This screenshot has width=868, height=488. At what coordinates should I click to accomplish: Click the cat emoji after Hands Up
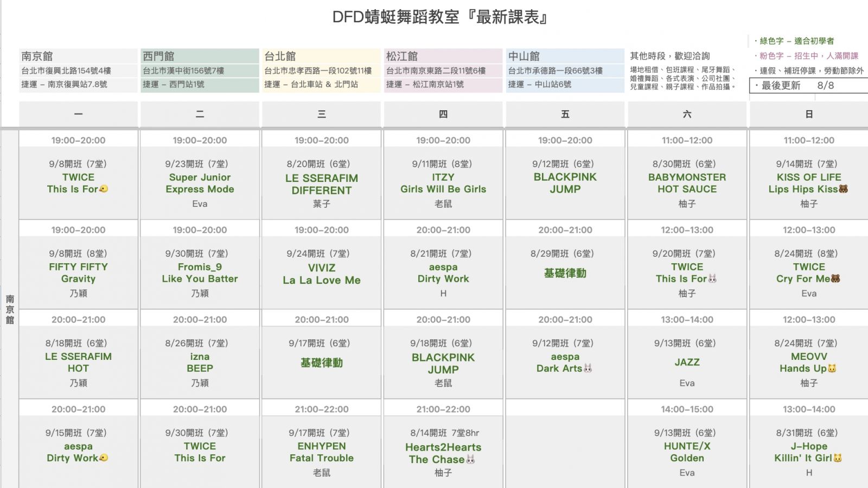click(832, 368)
